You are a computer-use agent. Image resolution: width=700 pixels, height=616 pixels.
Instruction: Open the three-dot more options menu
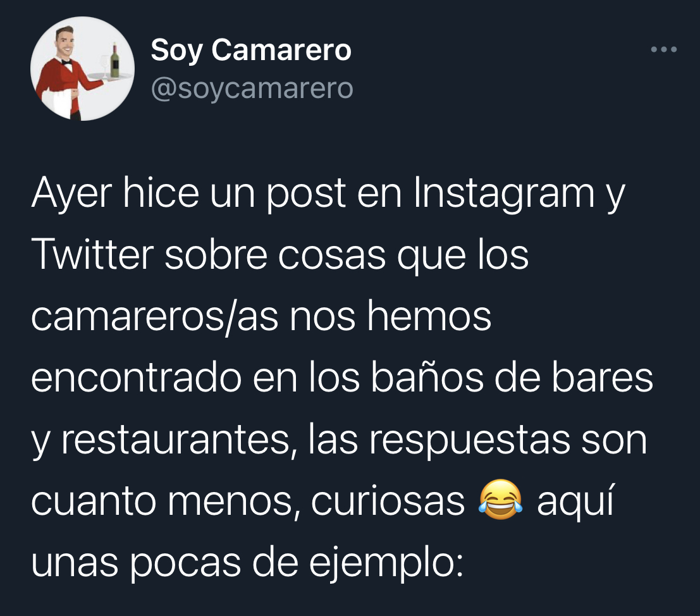pyautogui.click(x=664, y=49)
